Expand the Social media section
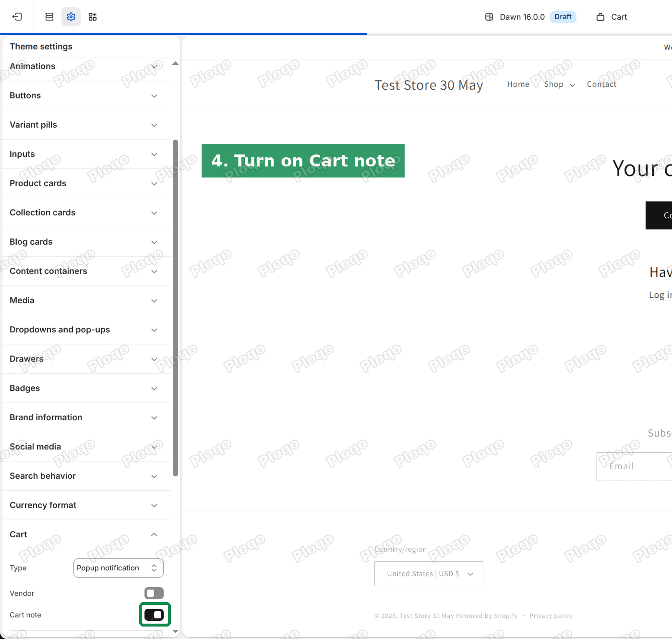Viewport: 672px width, 639px height. [x=86, y=447]
